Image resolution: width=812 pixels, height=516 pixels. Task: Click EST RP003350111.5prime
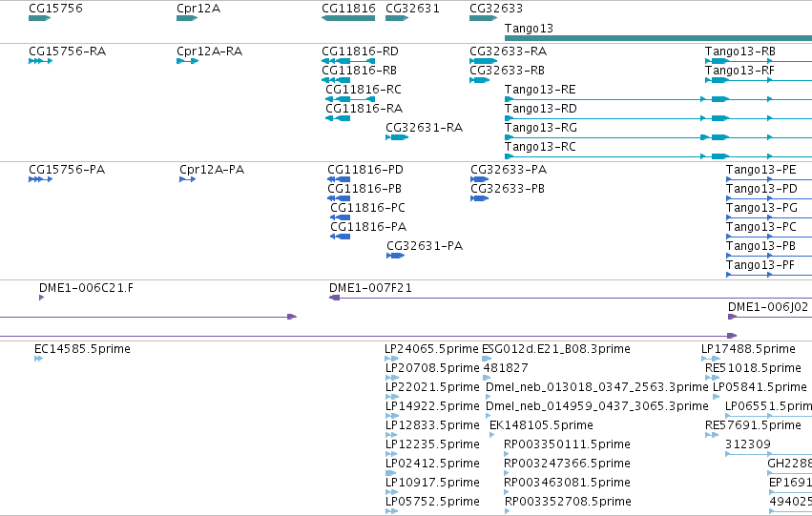pos(567,445)
